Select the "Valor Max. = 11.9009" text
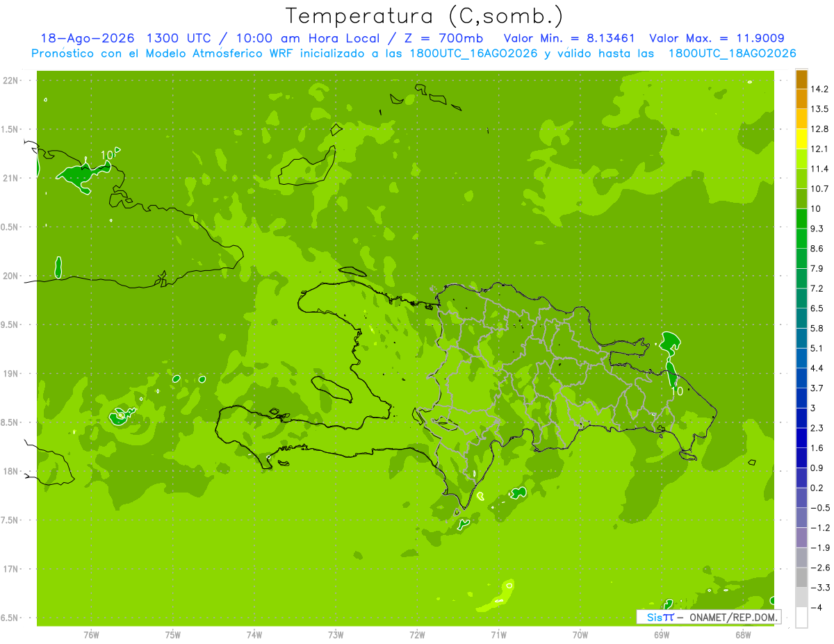Image resolution: width=834 pixels, height=644 pixels. tap(717, 38)
